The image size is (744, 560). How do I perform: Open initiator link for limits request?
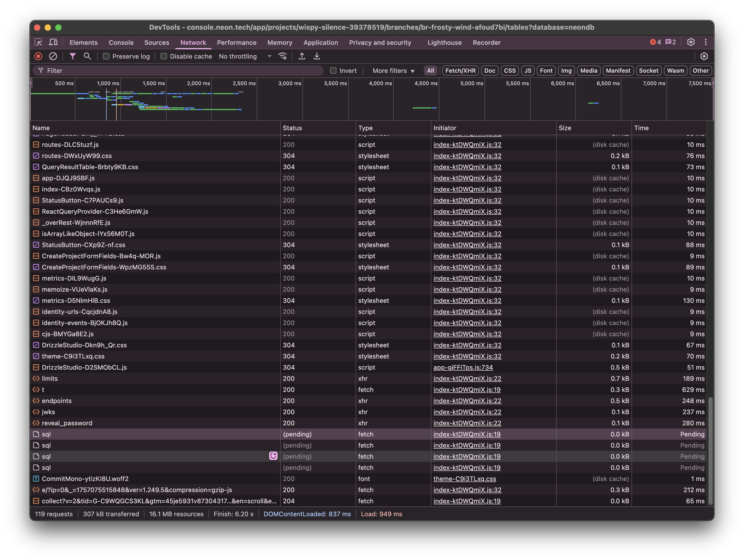[x=467, y=378]
